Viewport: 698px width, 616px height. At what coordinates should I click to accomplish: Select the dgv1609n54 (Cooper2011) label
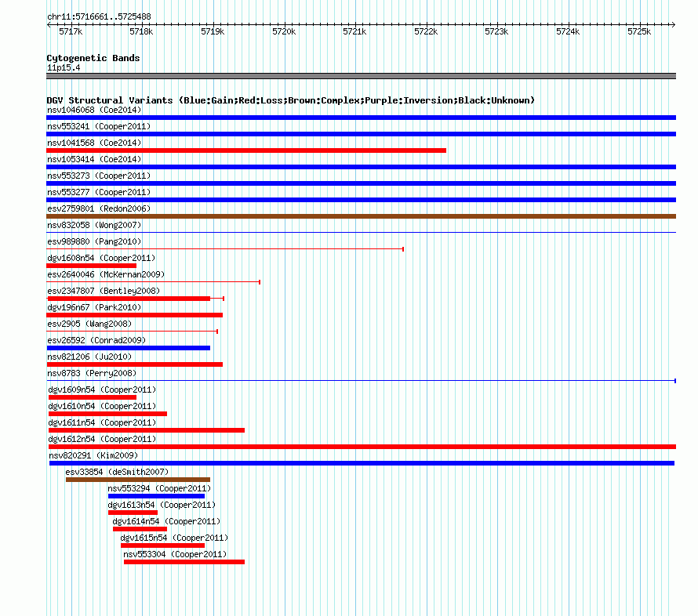pyautogui.click(x=102, y=390)
